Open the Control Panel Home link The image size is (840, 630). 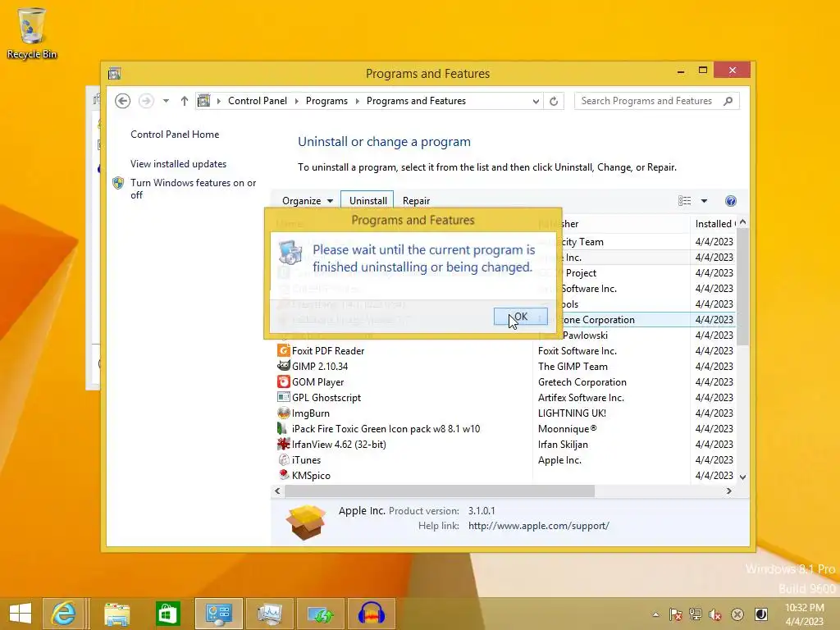point(175,135)
